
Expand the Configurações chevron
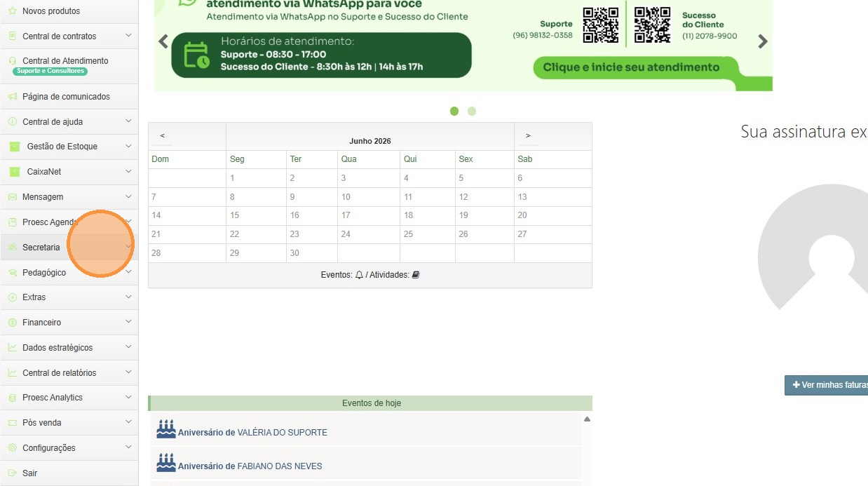[x=128, y=447]
